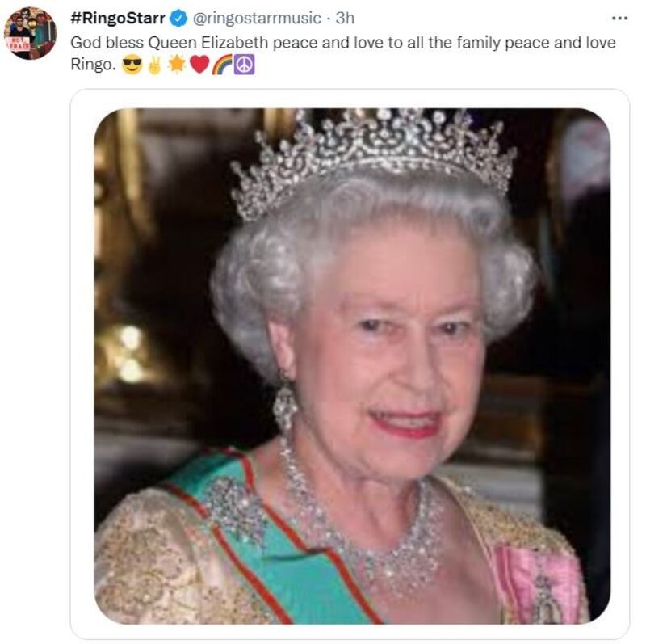
Task: Click the red heart emoji
Action: (199, 65)
